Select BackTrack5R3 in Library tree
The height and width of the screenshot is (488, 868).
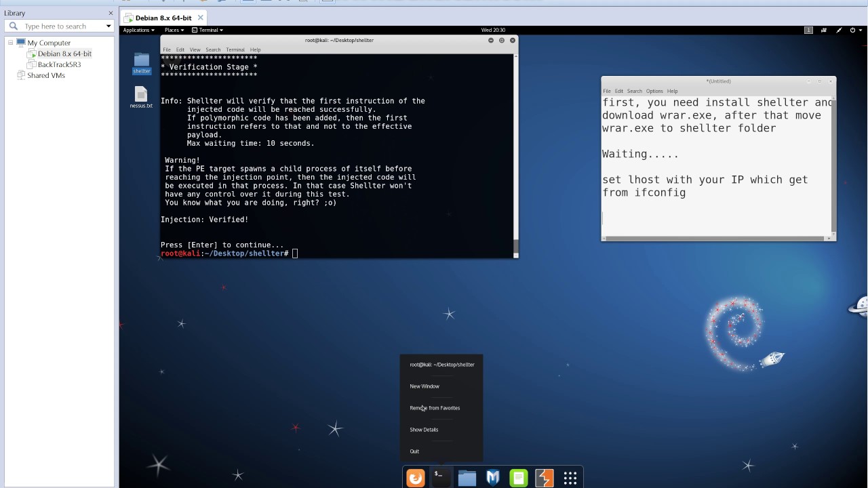click(x=59, y=64)
